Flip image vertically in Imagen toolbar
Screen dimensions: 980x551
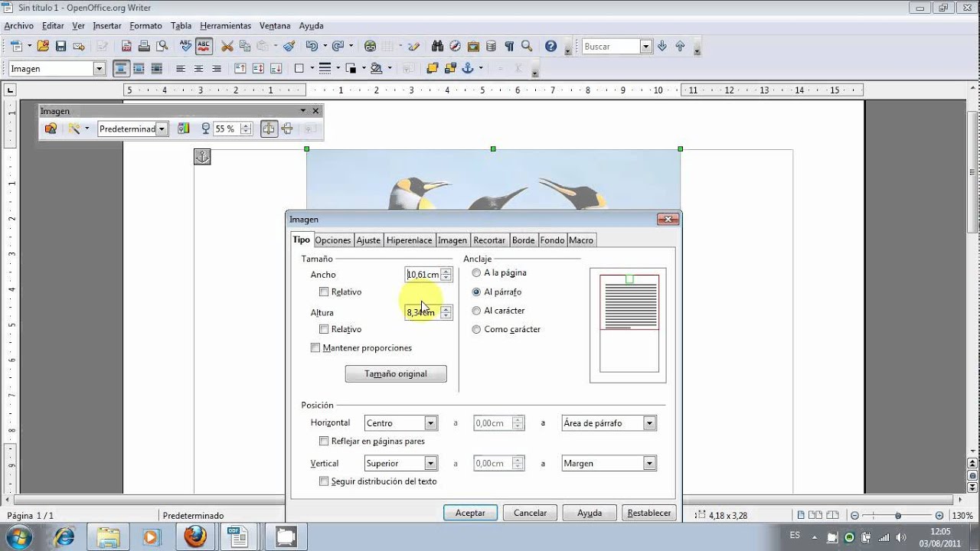click(x=287, y=129)
